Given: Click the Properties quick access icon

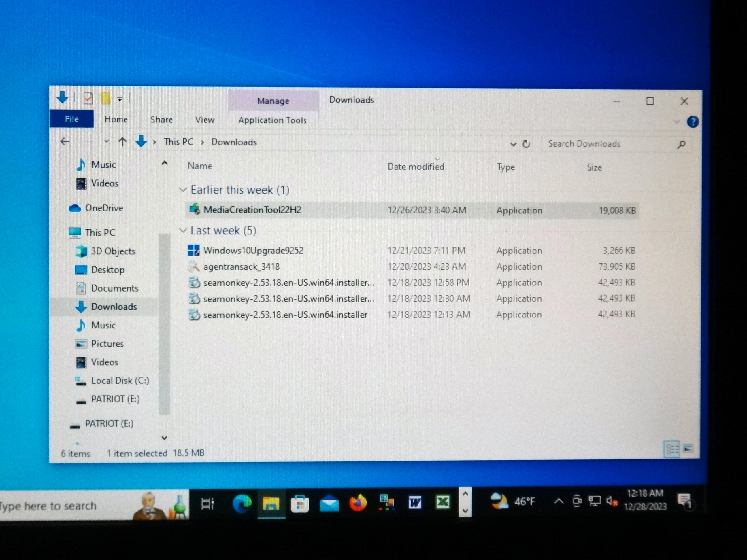Looking at the screenshot, I should click(88, 99).
